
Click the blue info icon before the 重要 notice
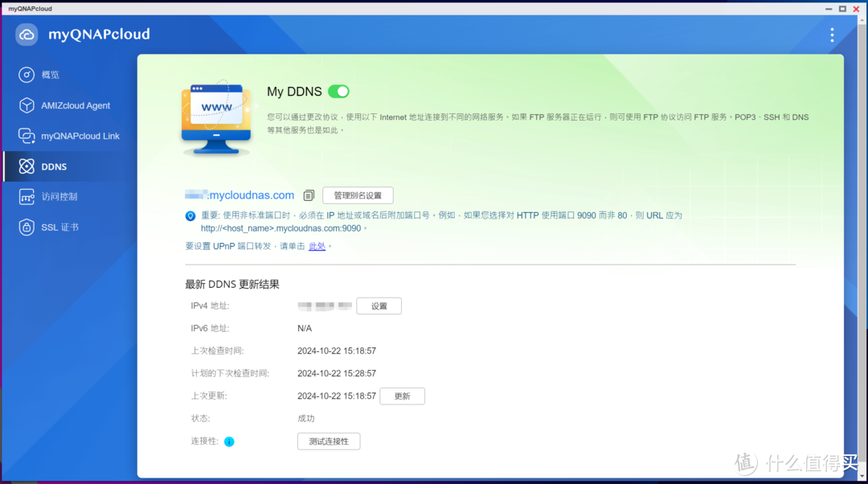pos(190,215)
